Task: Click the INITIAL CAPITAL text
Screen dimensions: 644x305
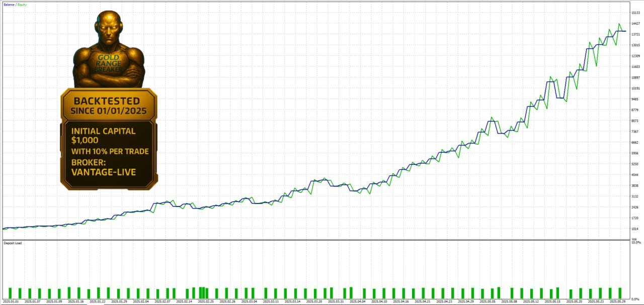Action: [103, 131]
